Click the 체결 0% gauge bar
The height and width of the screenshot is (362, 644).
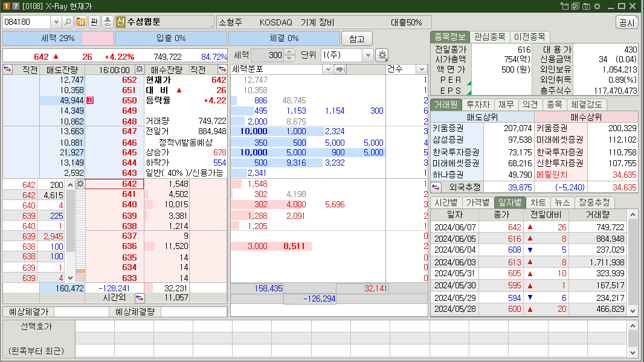(x=284, y=38)
